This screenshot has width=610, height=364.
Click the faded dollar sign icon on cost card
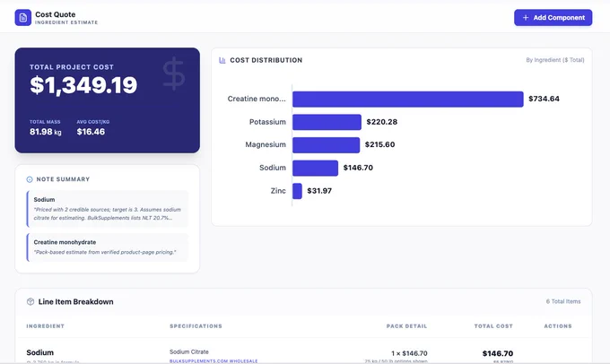[x=173, y=74]
